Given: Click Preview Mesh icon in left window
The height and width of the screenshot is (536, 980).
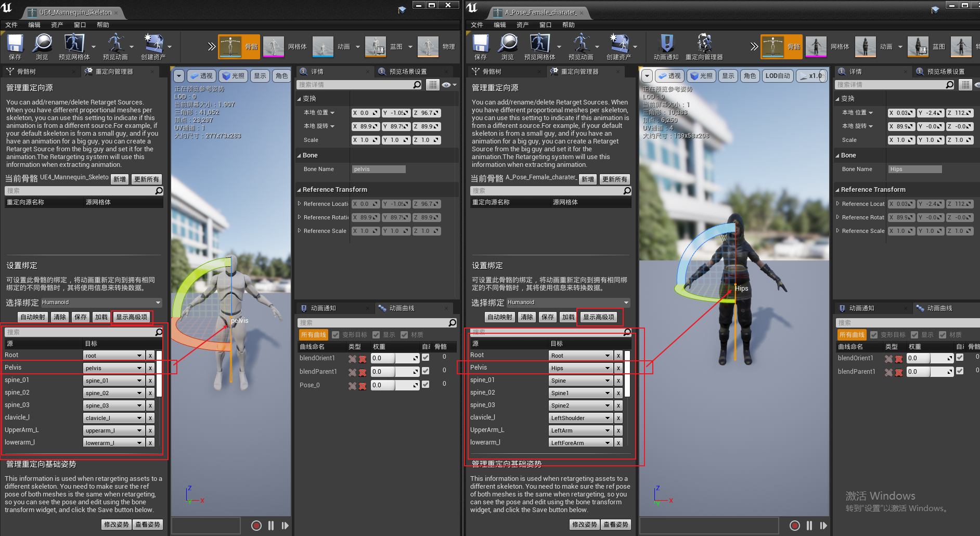Looking at the screenshot, I should click(74, 47).
